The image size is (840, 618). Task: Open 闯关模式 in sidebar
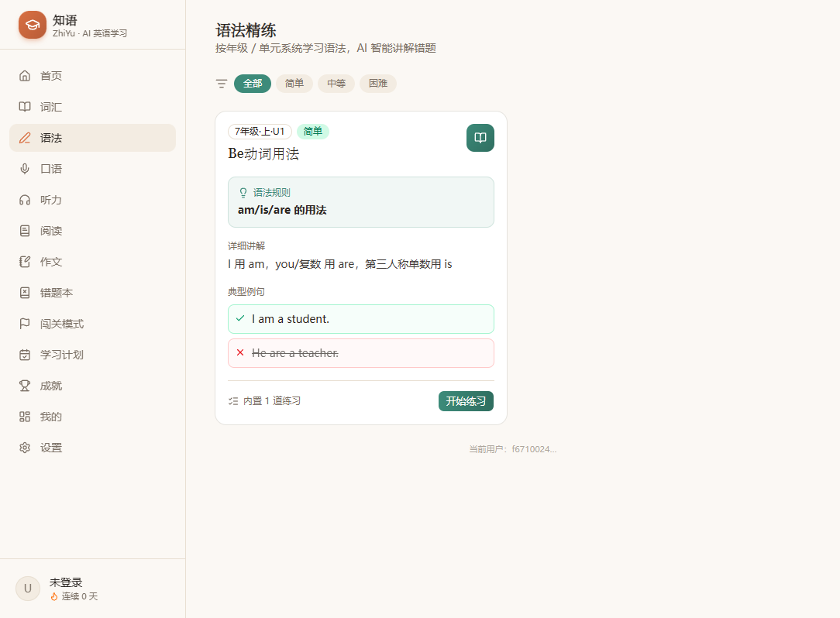[93, 324]
